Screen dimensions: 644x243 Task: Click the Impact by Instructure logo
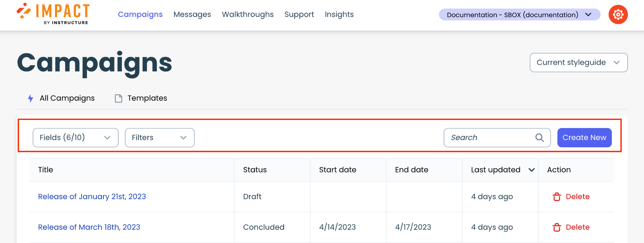click(53, 14)
